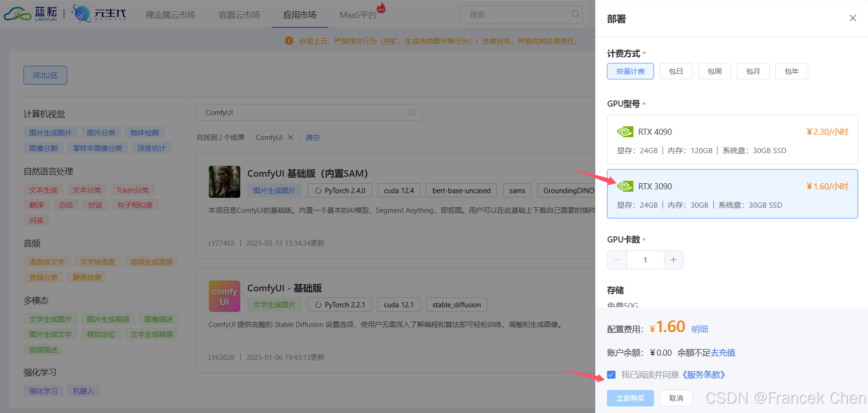Toggle the 服务条款 agreement checkbox
Screen dimensions: 868x413
pos(611,374)
